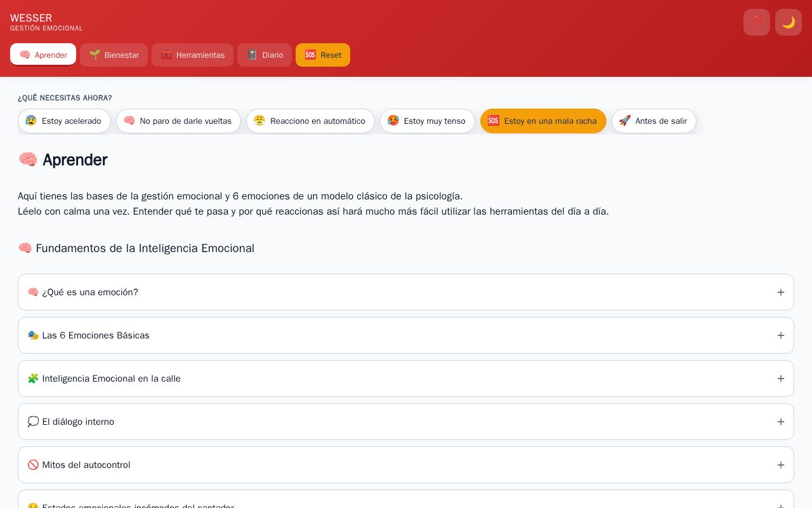Go to the Herramientas tab
Screen dimensions: 812x508
[x=192, y=55]
